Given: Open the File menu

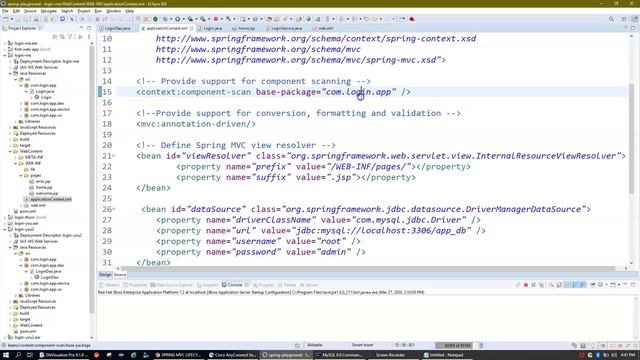Looking at the screenshot, I should pos(5,11).
